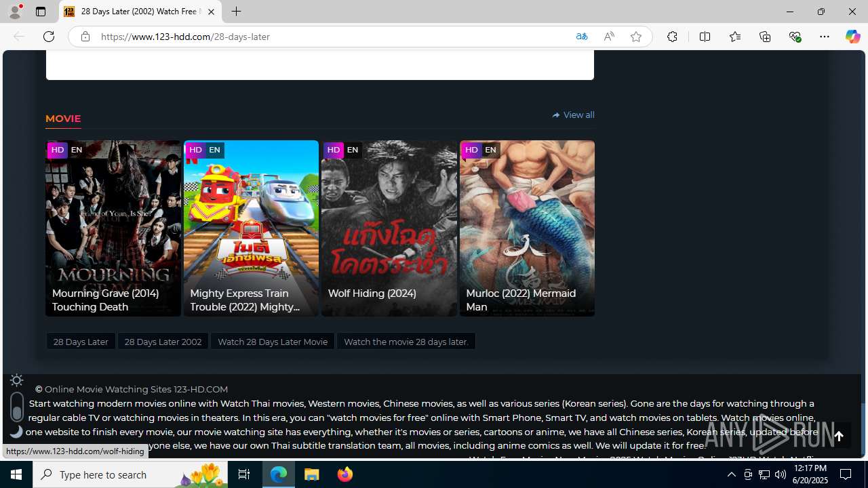The image size is (868, 488).
Task: Open Mighty Express Train Trouble poster
Action: pos(251,228)
